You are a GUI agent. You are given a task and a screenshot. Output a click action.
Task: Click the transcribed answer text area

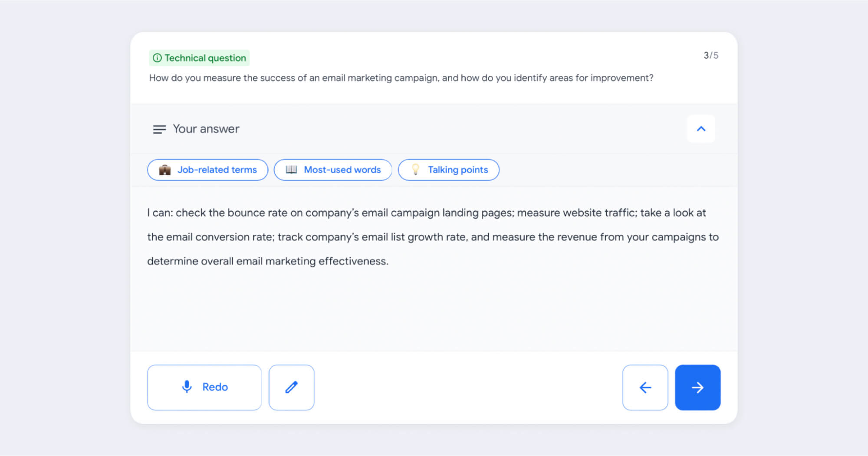click(433, 237)
